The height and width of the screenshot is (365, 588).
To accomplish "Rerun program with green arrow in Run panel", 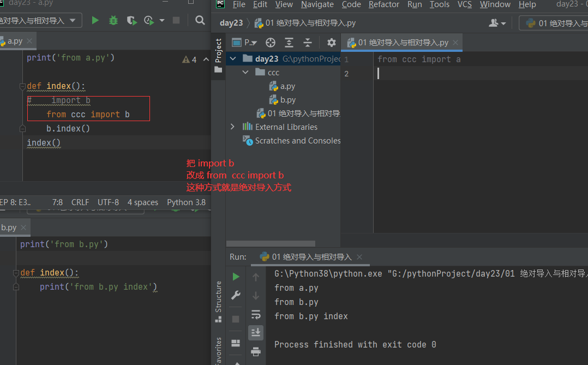I will pyautogui.click(x=236, y=277).
